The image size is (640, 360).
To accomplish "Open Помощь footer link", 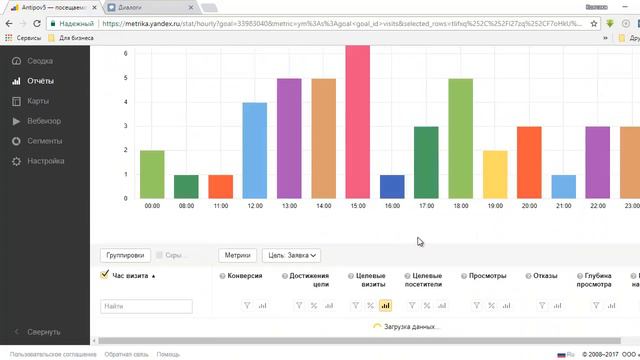I will point(168,354).
